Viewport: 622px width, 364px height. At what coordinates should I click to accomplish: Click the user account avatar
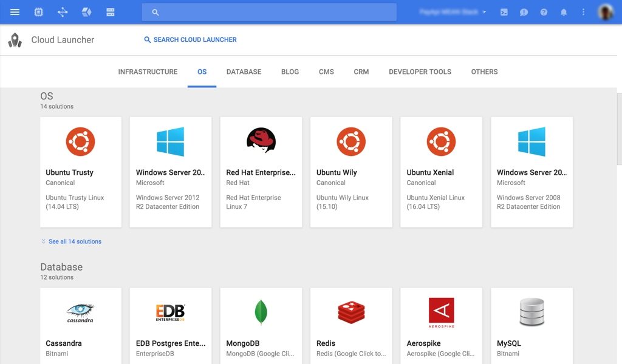pyautogui.click(x=606, y=12)
